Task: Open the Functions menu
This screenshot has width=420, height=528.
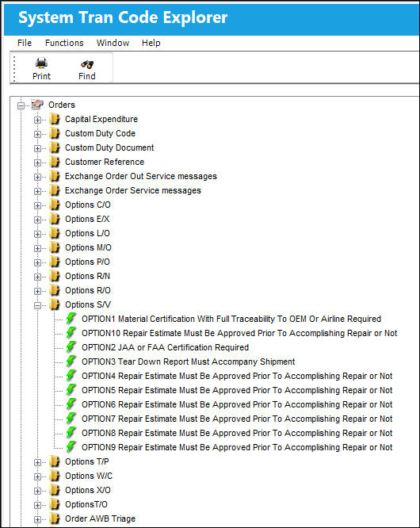Action: pos(64,43)
